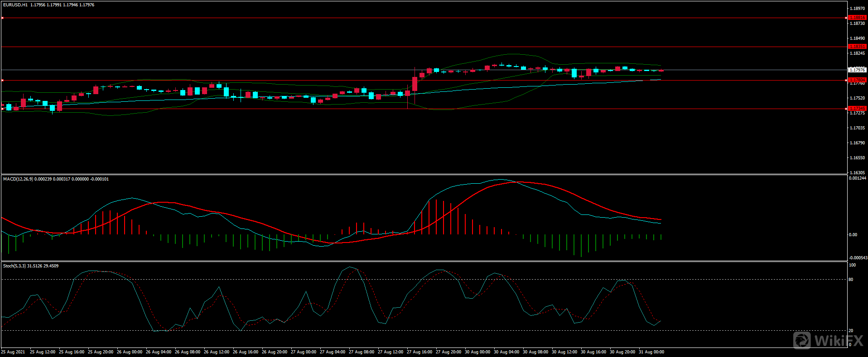868x357 pixels.
Task: Click the Stochastic 20 level label
Action: (x=851, y=331)
